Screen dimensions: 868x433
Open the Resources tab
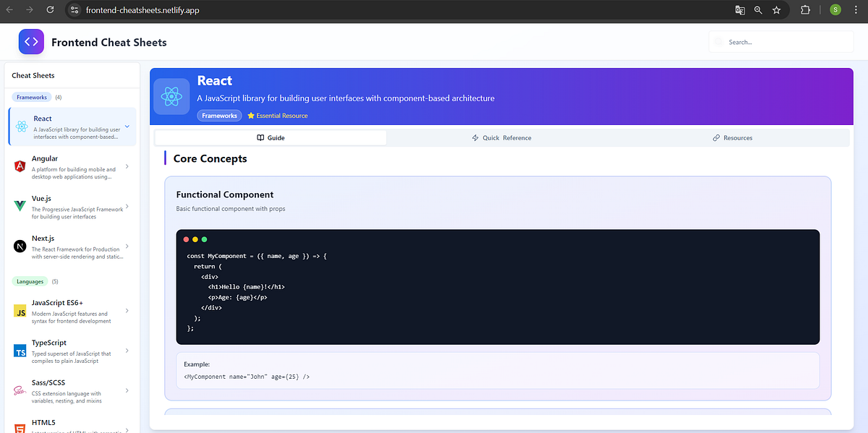pos(732,137)
